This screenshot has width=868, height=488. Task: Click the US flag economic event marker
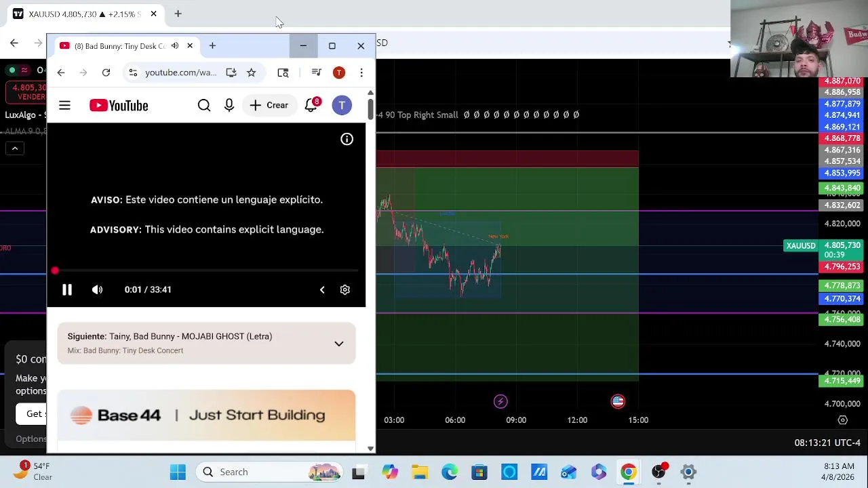click(618, 401)
